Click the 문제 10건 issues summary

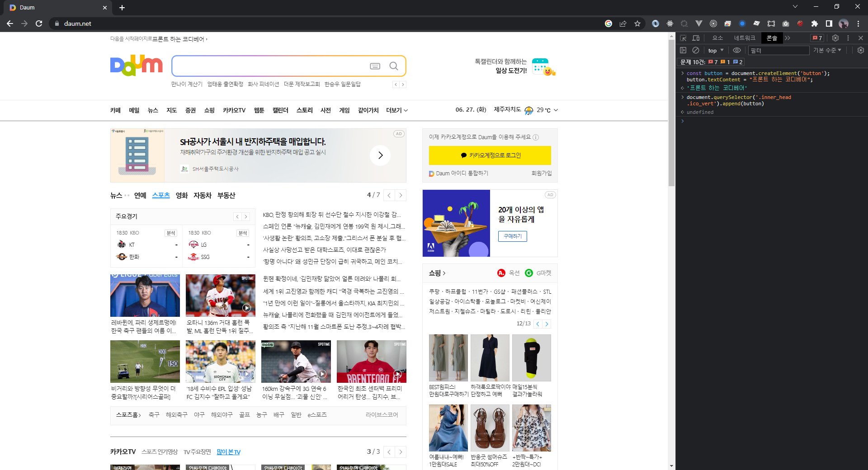pyautogui.click(x=712, y=62)
